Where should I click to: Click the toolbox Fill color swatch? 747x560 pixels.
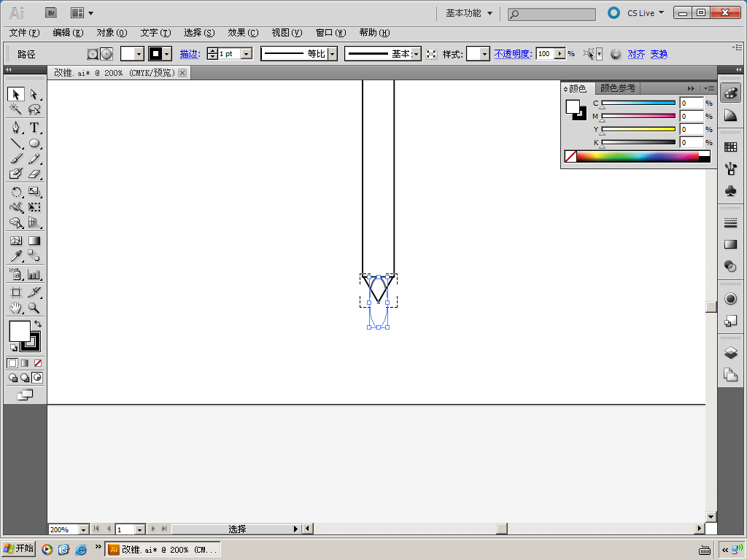pyautogui.click(x=20, y=332)
